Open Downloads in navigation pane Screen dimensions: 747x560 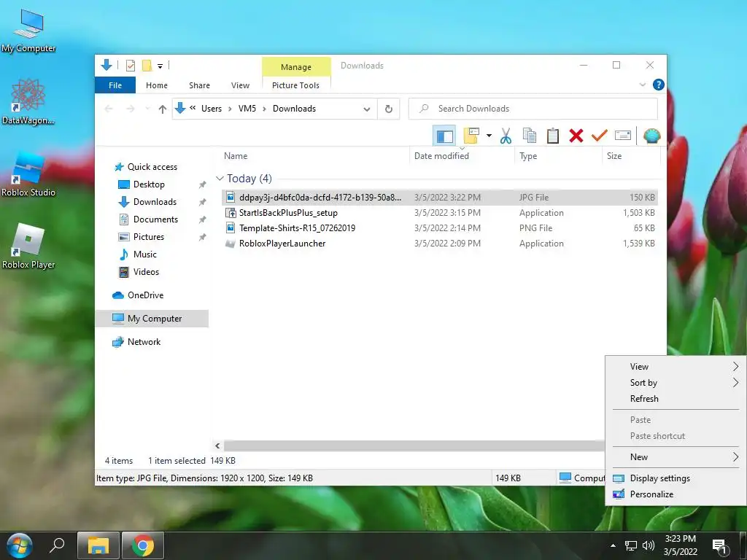point(155,202)
